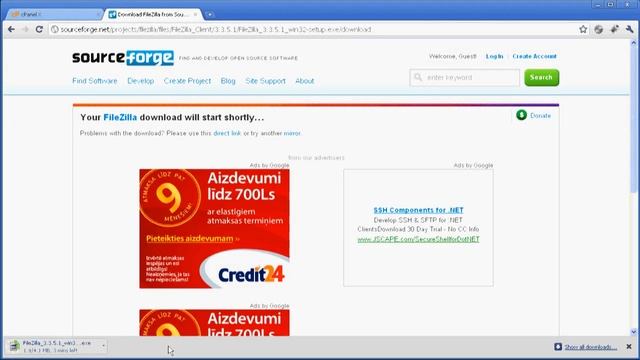Click the page scrollbar up arrow
This screenshot has height=360, width=640.
(633, 42)
